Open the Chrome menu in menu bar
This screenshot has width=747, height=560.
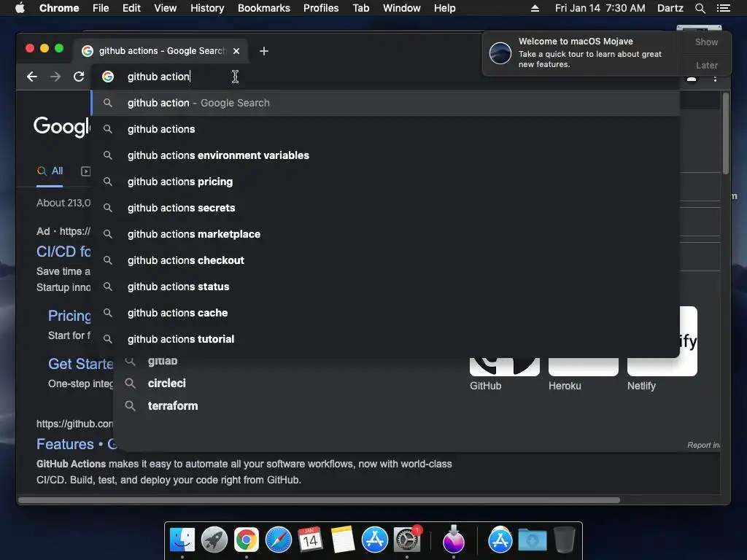59,8
